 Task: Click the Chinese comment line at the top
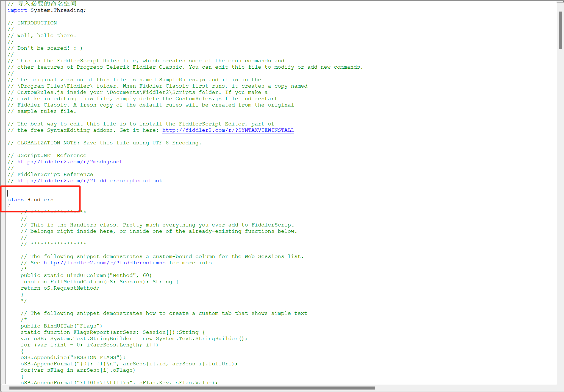(x=42, y=3)
